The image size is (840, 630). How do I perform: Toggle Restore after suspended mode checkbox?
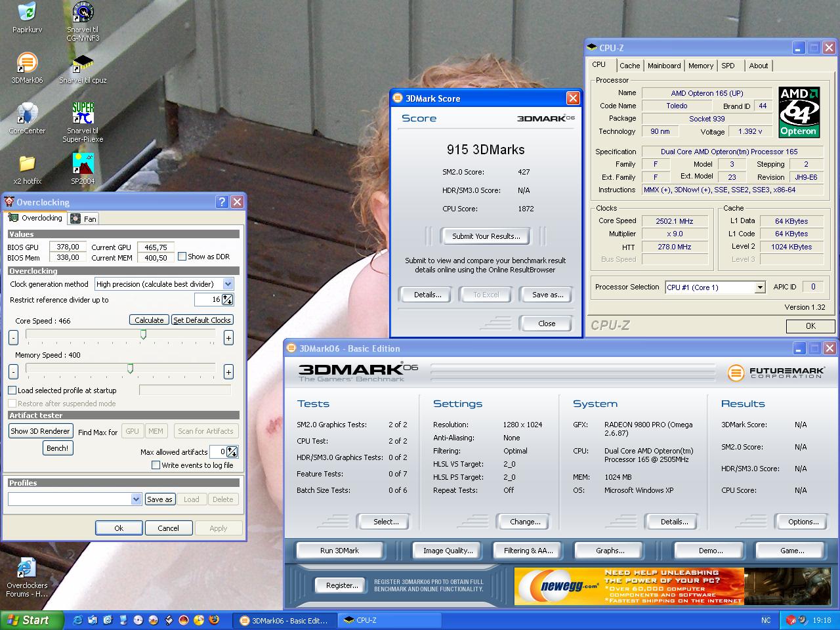pos(12,404)
